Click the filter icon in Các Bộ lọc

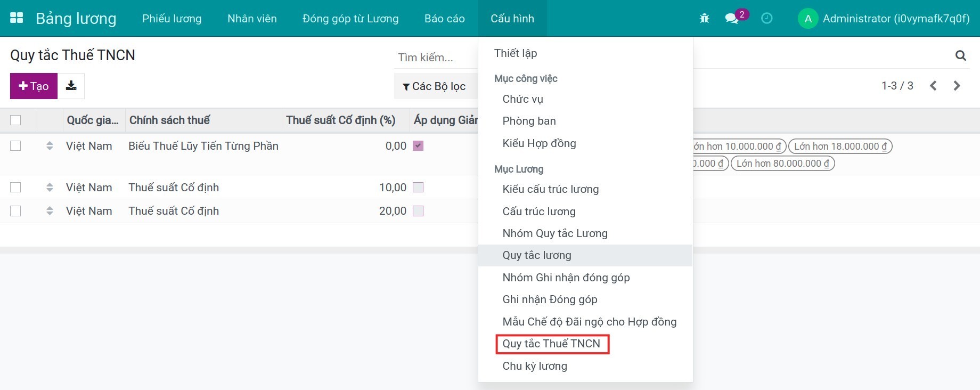406,86
